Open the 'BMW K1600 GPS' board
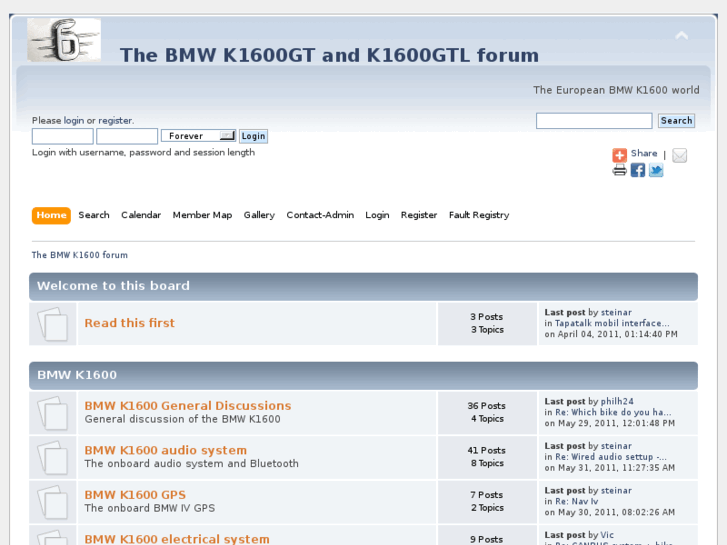Image resolution: width=727 pixels, height=545 pixels. click(x=135, y=494)
